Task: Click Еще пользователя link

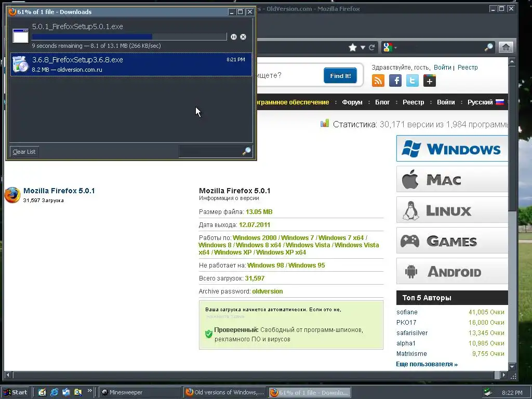Action: (x=427, y=364)
